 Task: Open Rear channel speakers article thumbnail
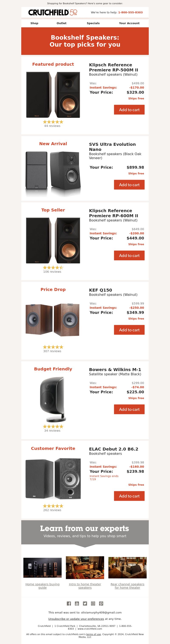pos(127,567)
